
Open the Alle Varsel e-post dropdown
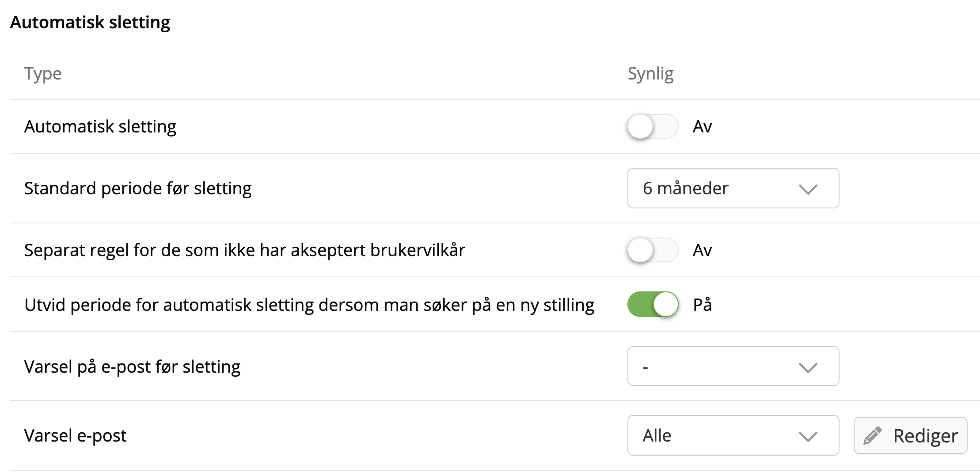(733, 436)
